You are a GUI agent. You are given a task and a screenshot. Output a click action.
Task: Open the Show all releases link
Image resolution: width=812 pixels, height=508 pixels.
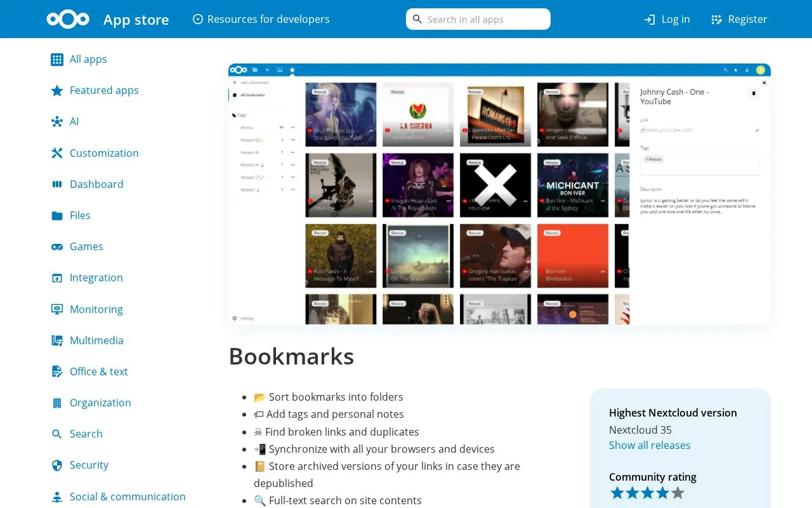650,445
